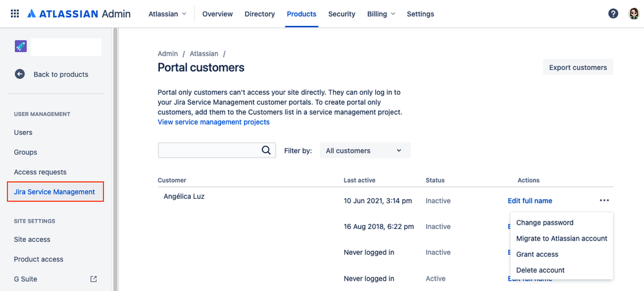Click the search magnifier icon
This screenshot has width=644, height=291.
[266, 150]
